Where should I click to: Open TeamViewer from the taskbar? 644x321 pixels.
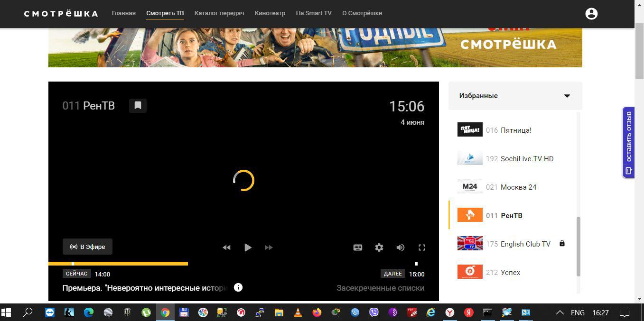[50, 312]
